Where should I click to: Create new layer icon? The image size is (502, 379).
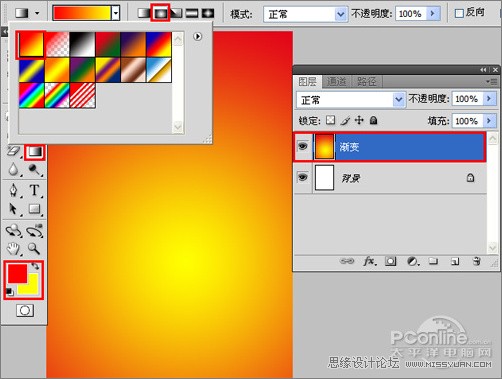[455, 261]
